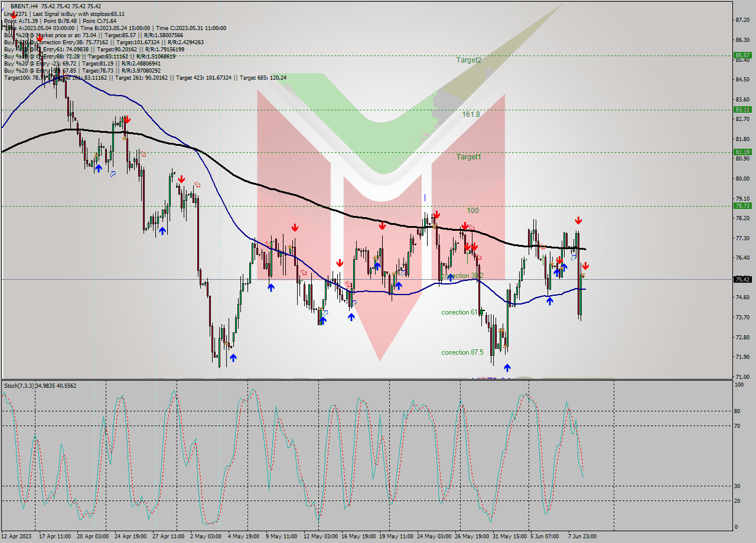The width and height of the screenshot is (756, 543).
Task: Expand the Target2 annotation label
Action: coord(468,60)
